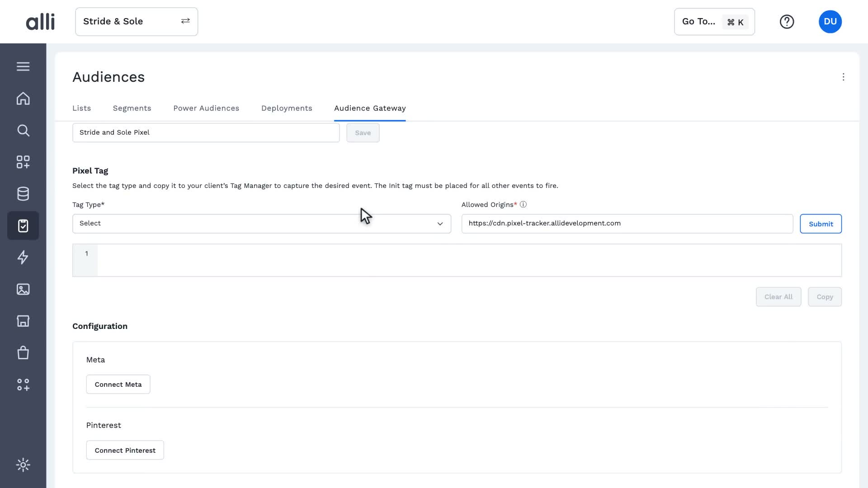
Task: Switch to the Segments tab
Action: coord(132,108)
